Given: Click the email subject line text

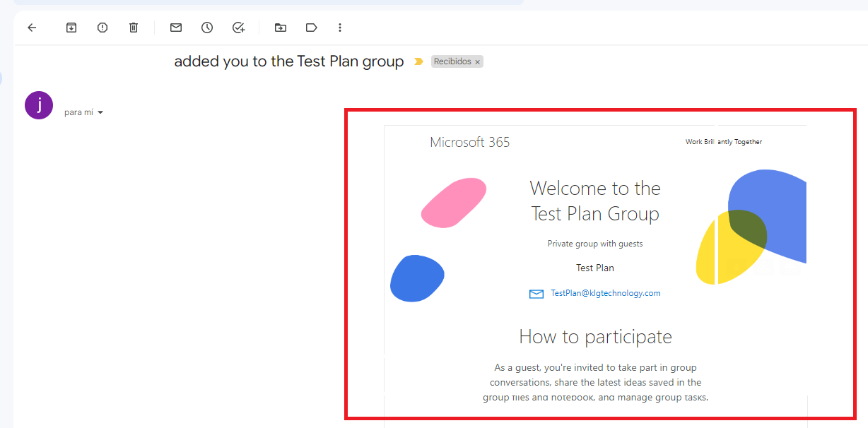Looking at the screenshot, I should pyautogui.click(x=289, y=61).
